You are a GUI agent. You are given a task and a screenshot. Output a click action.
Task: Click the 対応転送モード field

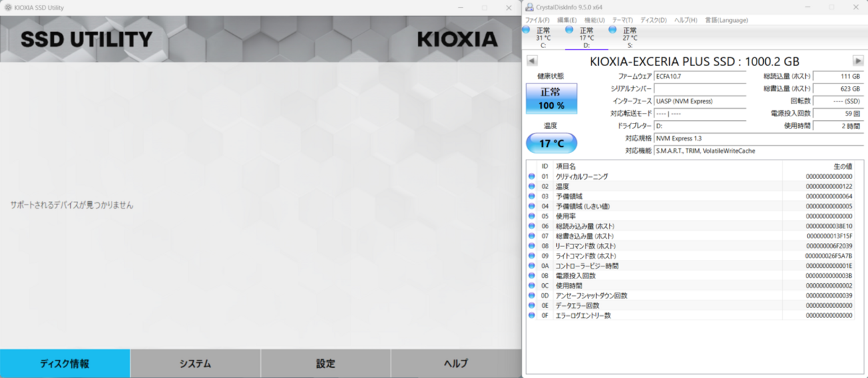click(700, 114)
